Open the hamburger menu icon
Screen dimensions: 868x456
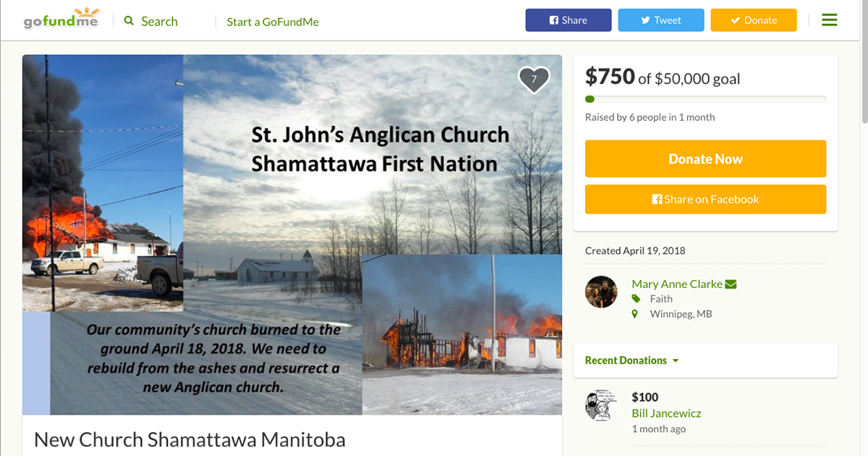tap(830, 20)
